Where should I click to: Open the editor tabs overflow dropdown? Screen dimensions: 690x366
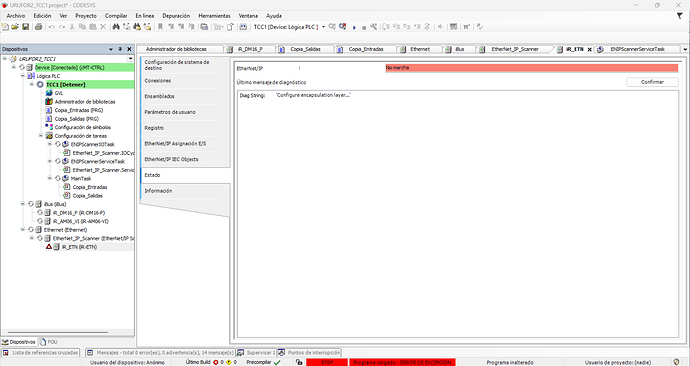[x=685, y=49]
